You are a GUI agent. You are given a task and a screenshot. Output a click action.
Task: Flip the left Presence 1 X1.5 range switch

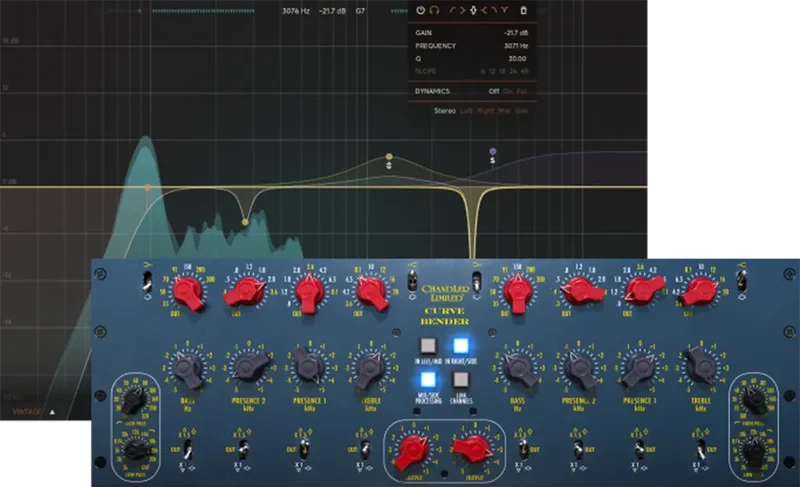coord(305,449)
